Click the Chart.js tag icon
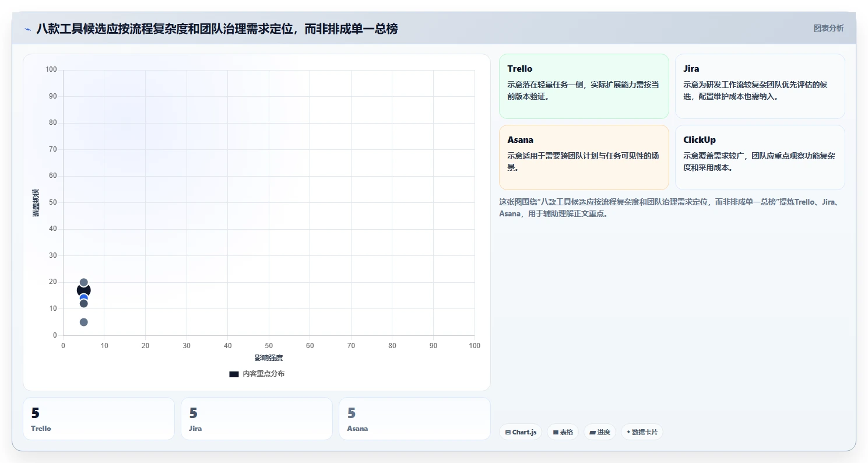The image size is (868, 463). click(x=508, y=433)
